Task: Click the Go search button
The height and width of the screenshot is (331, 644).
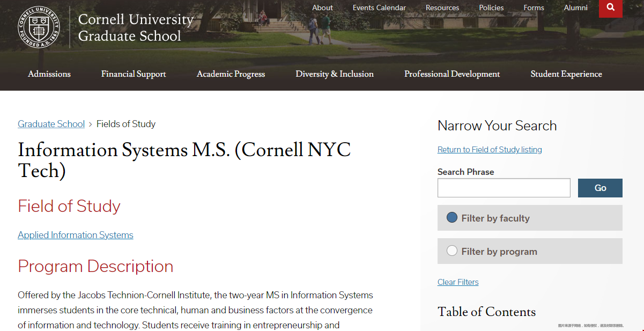Action: coord(600,188)
